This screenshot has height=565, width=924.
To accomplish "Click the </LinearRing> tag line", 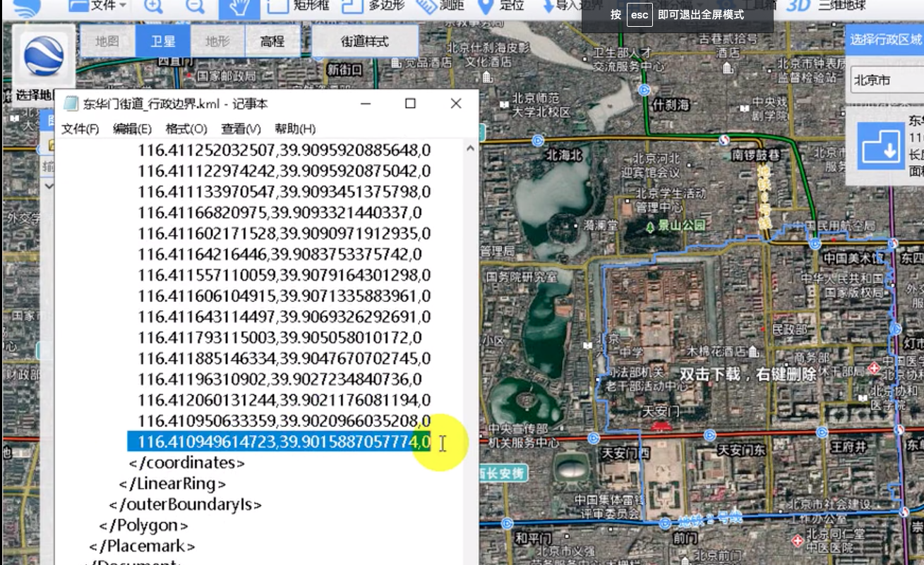I will tap(172, 484).
